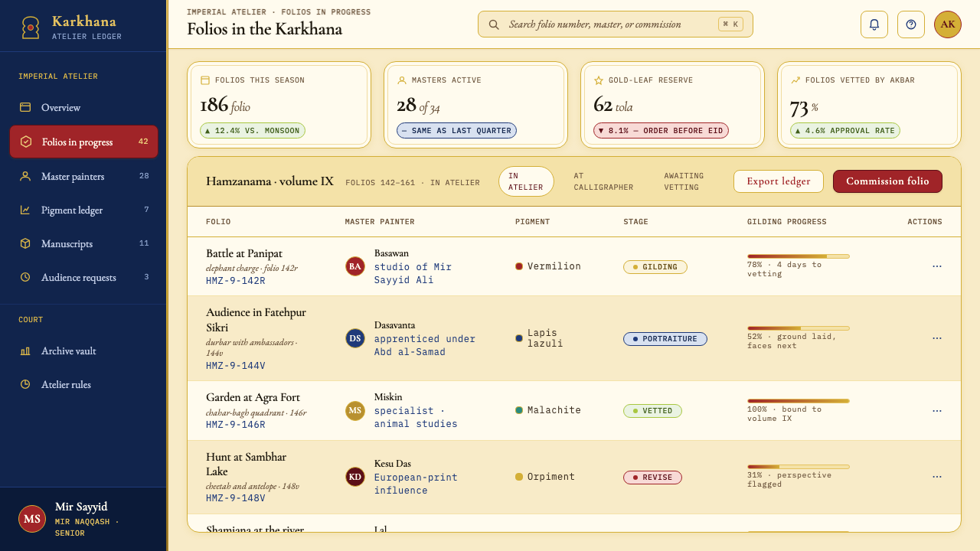Click the Vermilion pigment swatch

519,266
